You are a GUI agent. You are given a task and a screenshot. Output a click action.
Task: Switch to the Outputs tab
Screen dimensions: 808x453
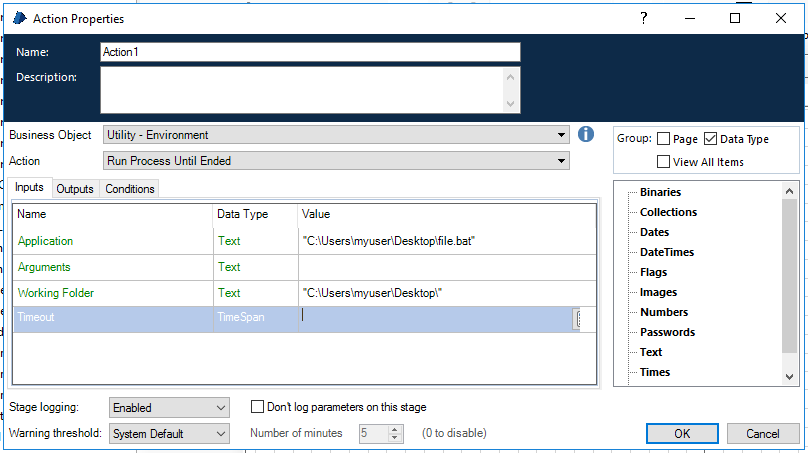point(75,189)
